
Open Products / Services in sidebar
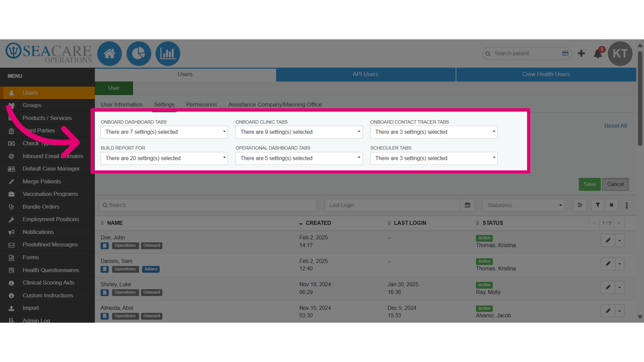47,118
